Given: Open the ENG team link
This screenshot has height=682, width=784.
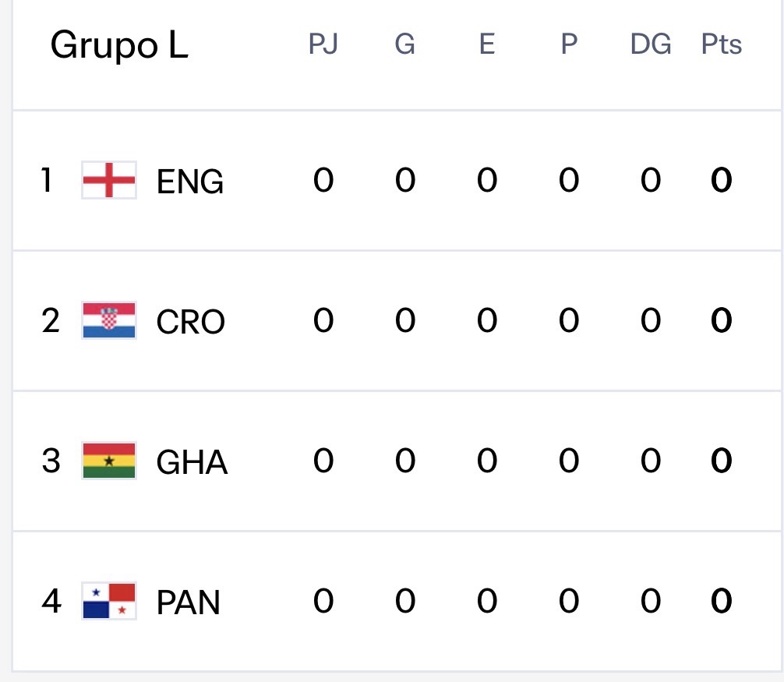Looking at the screenshot, I should click(190, 182).
